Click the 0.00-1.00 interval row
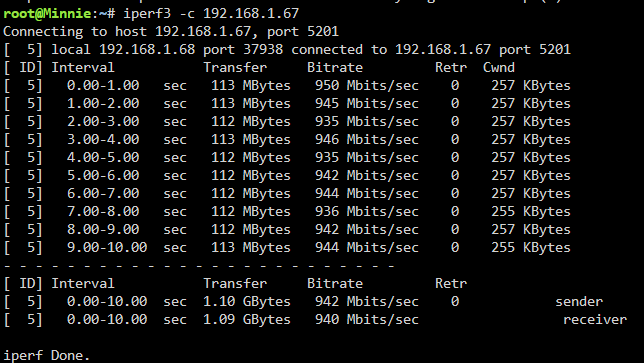 pos(287,85)
